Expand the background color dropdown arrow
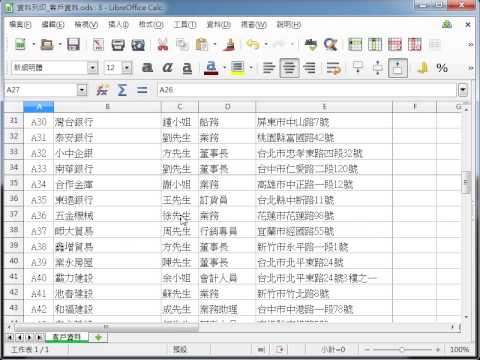The width and height of the screenshot is (480, 360). [x=251, y=68]
